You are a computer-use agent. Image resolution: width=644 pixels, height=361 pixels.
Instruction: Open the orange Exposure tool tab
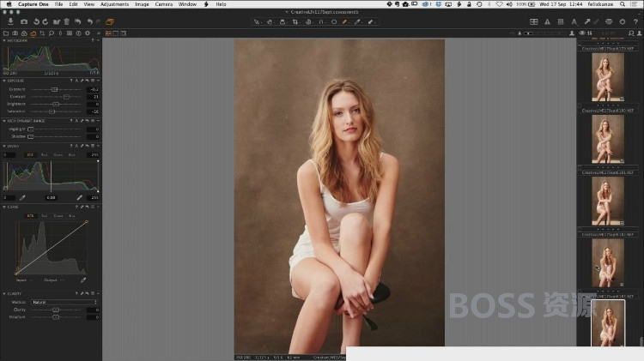[33, 33]
